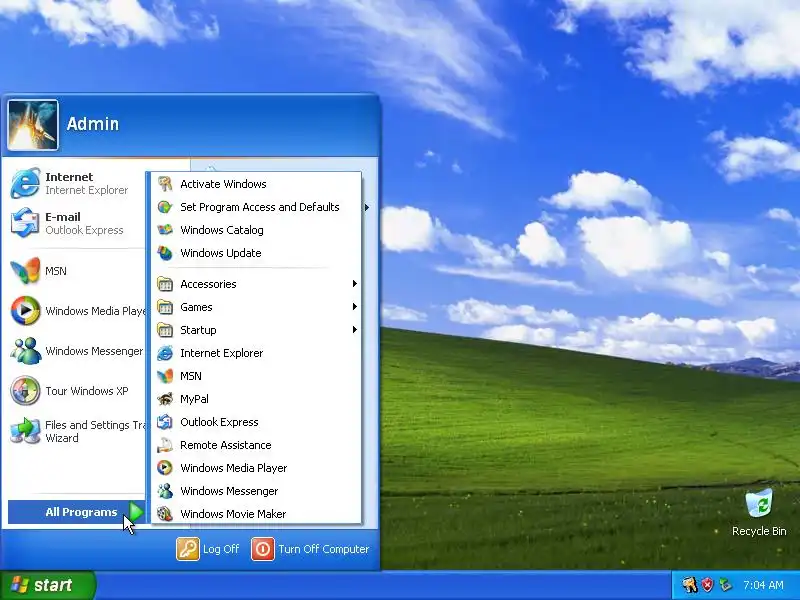The width and height of the screenshot is (800, 600).
Task: Select the Accessories text in programs menu
Action: (x=208, y=284)
